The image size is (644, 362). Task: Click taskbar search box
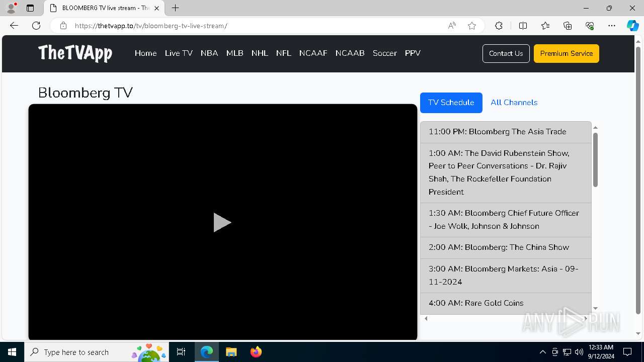pos(97,352)
